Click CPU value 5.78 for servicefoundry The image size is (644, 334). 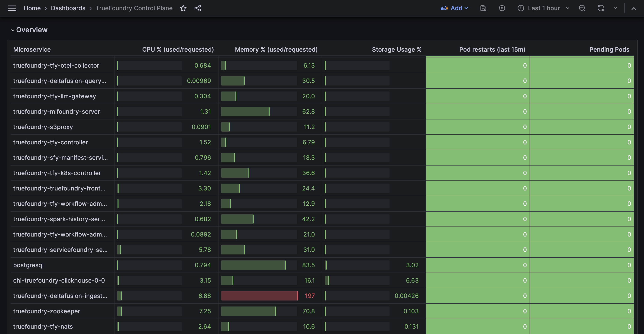(x=205, y=250)
